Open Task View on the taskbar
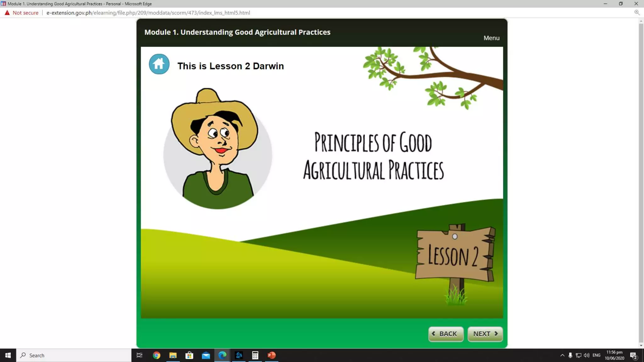 tap(139, 355)
